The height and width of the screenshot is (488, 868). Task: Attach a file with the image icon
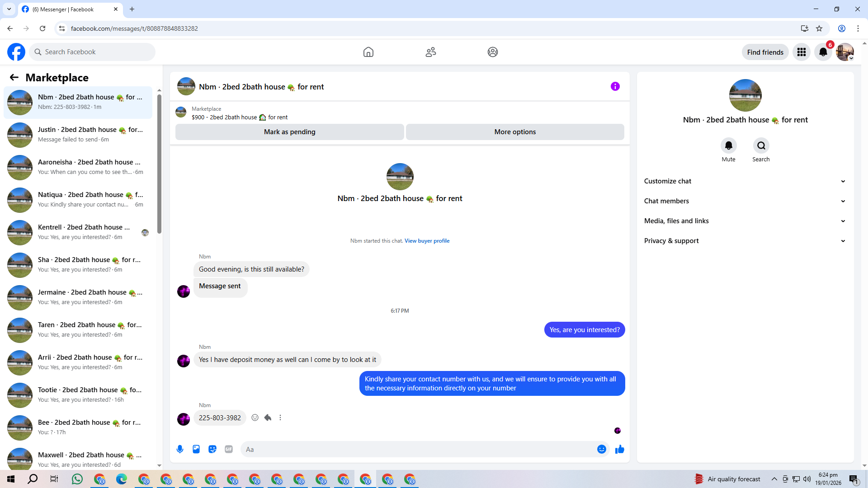[x=196, y=449]
